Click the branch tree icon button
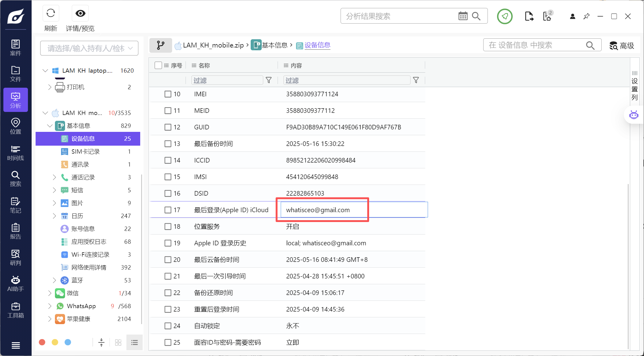Screen dimensions: 644x356 [x=160, y=45]
